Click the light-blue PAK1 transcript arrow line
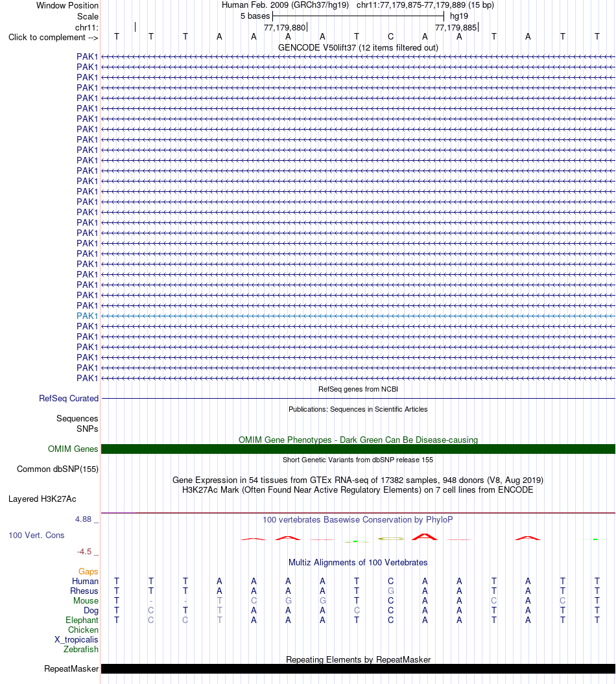Image resolution: width=616 pixels, height=684 pixels. click(358, 316)
